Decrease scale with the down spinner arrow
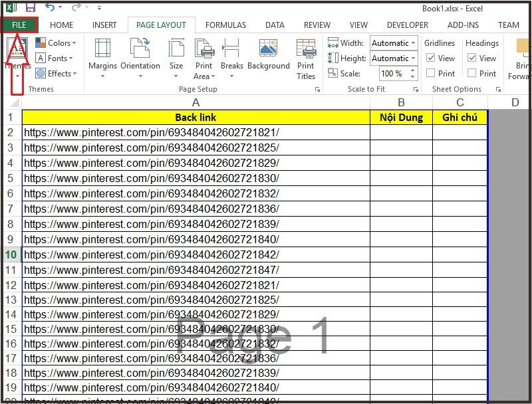 pyautogui.click(x=412, y=77)
